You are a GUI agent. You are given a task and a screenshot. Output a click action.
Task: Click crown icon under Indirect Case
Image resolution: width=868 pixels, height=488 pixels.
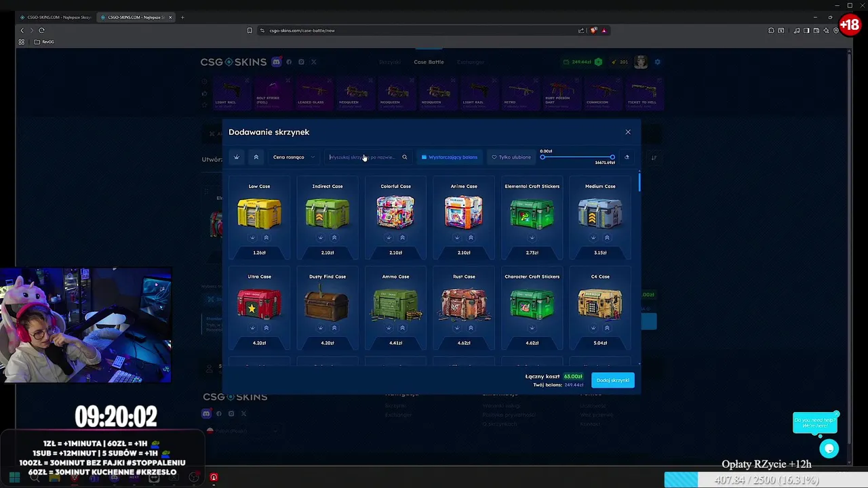[x=321, y=238]
